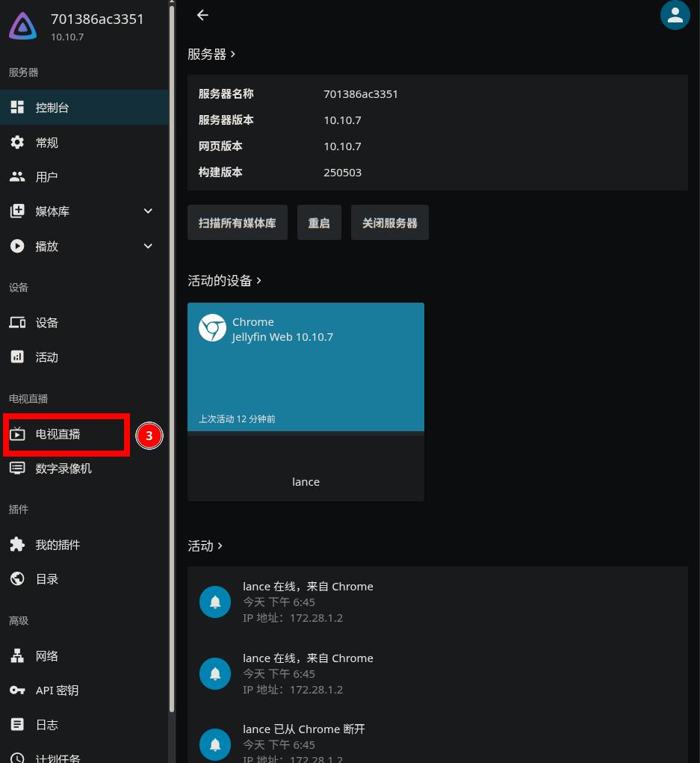Open 数字录像机 in sidebar
This screenshot has height=763, width=700.
tap(84, 468)
